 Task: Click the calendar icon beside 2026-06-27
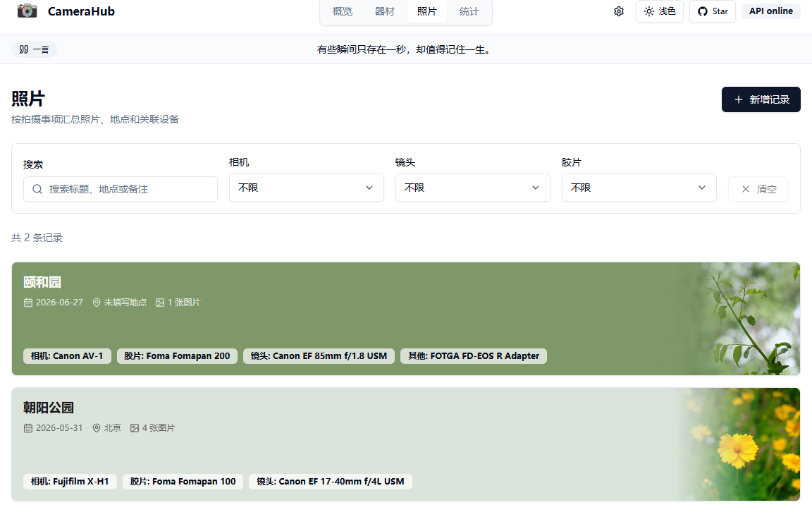(x=28, y=303)
